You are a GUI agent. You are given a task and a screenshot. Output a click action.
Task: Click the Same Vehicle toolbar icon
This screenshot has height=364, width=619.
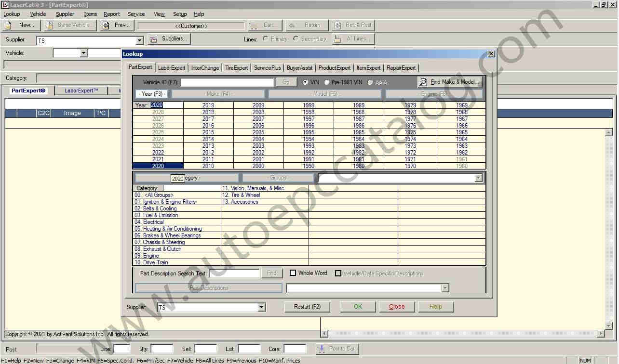(49, 25)
